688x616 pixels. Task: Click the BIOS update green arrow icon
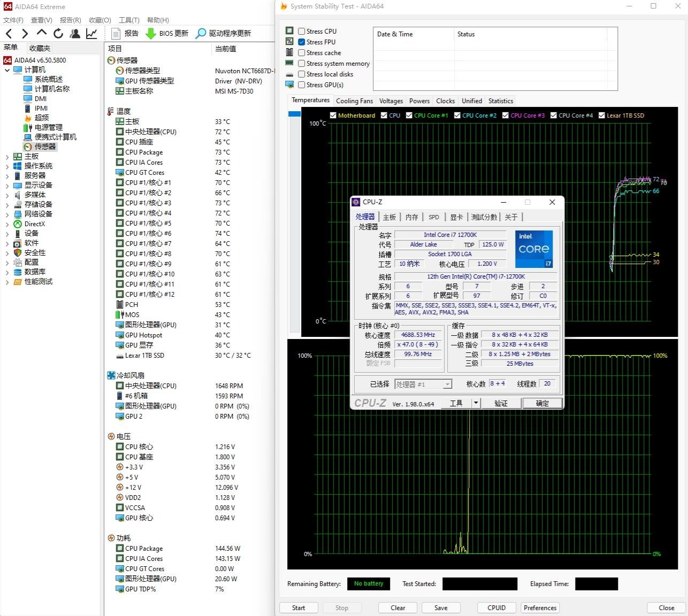151,33
